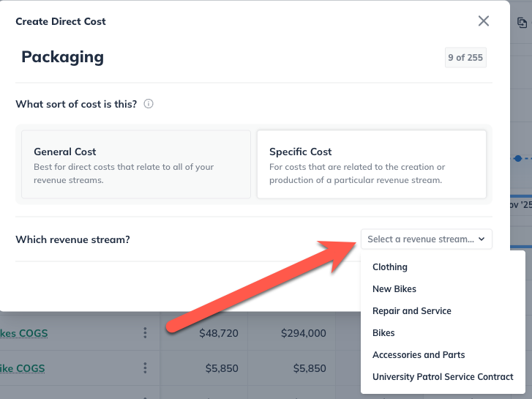Choose Bikes from revenue stream list
Image resolution: width=532 pixels, height=399 pixels.
coord(383,333)
